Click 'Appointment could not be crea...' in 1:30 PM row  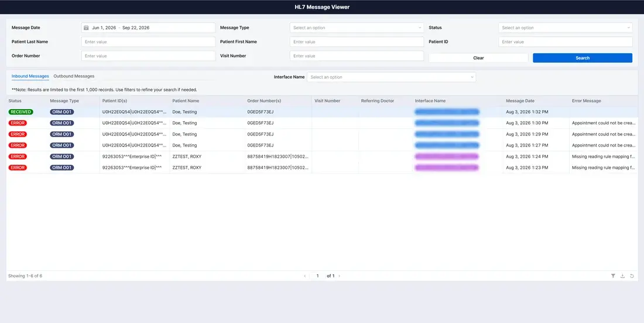coord(604,123)
